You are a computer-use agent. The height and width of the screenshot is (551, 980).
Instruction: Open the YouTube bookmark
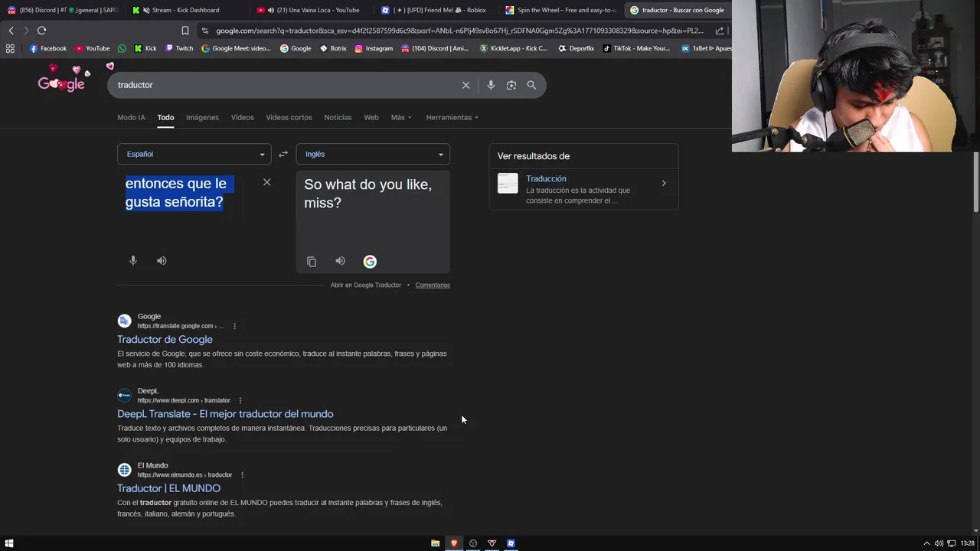93,48
